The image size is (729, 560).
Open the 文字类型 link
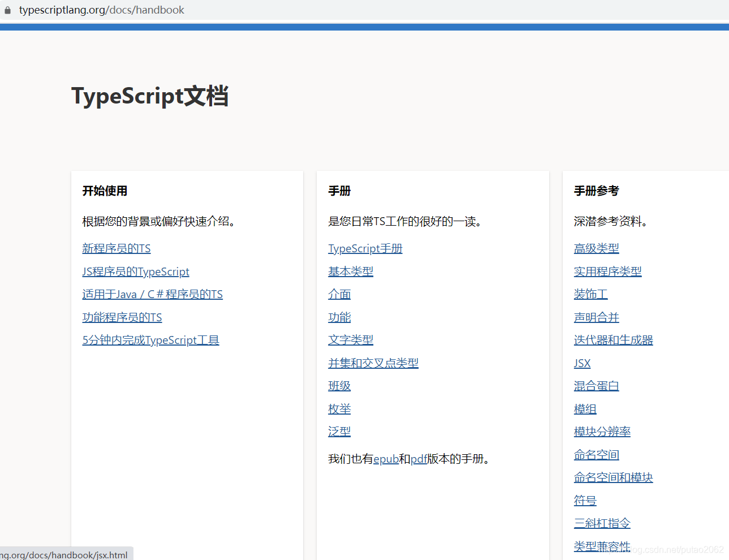(351, 340)
